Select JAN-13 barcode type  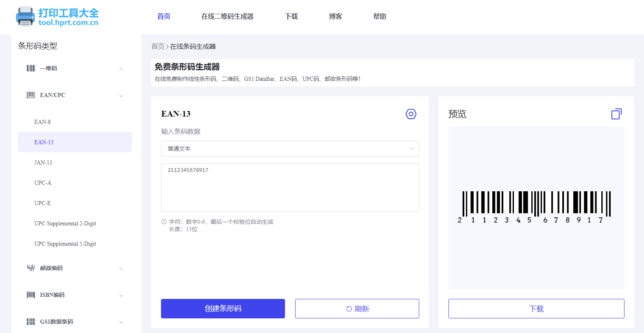click(x=75, y=162)
